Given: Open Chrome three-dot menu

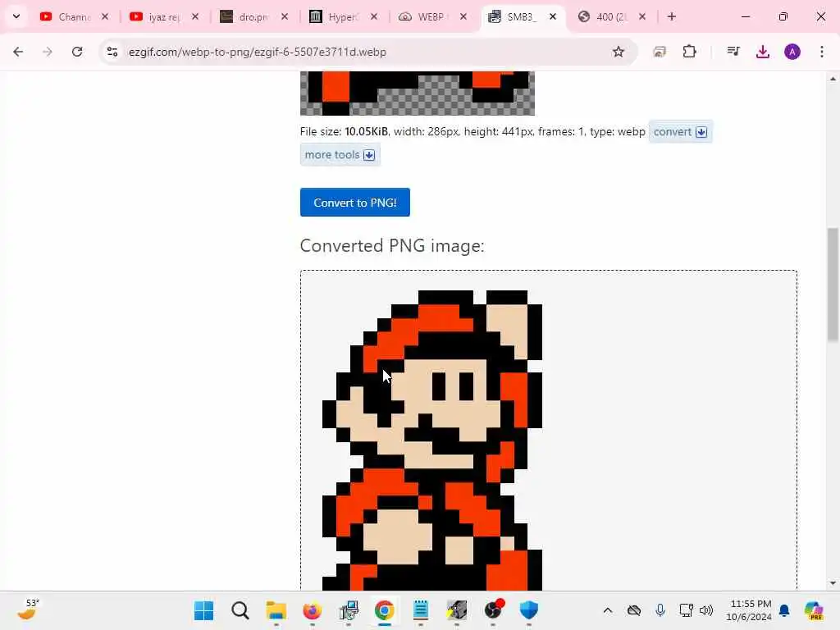Looking at the screenshot, I should click(822, 52).
